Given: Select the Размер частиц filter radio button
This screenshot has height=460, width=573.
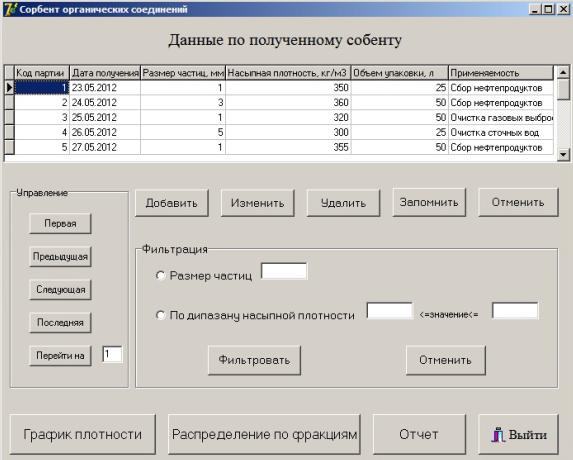Looking at the screenshot, I should point(160,275).
